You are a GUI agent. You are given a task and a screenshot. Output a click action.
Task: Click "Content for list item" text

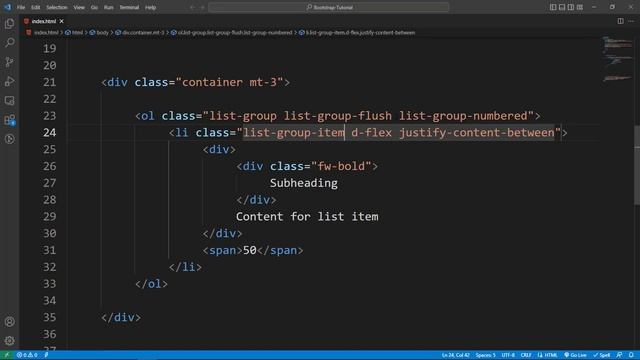click(307, 216)
